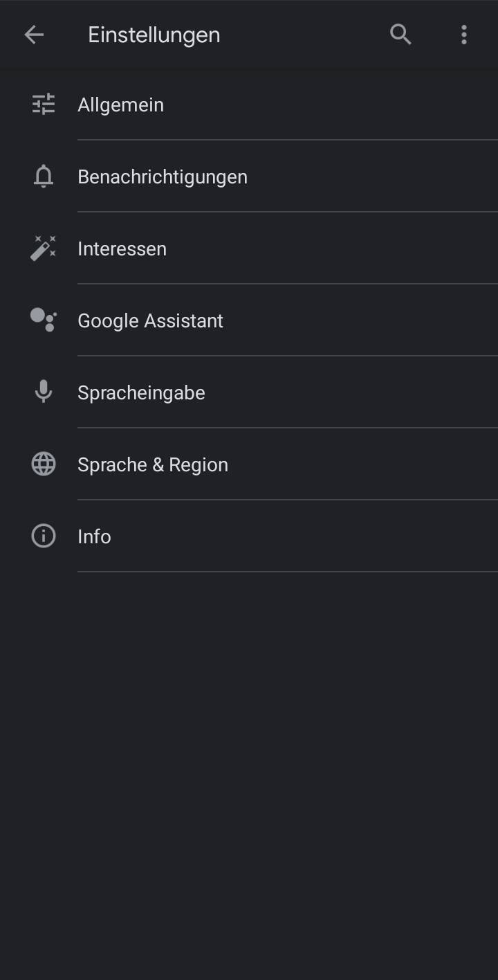
Task: Click the bell icon for Benachrichtigungen
Action: [x=44, y=176]
